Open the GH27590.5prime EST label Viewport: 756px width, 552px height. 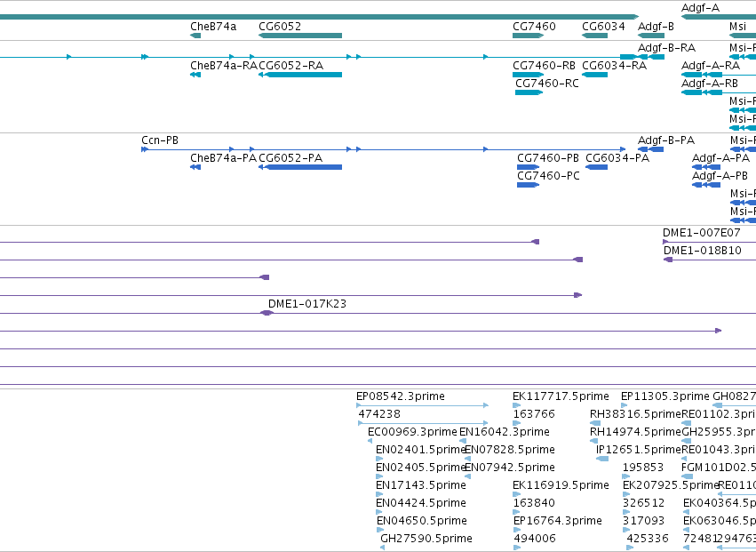[426, 539]
